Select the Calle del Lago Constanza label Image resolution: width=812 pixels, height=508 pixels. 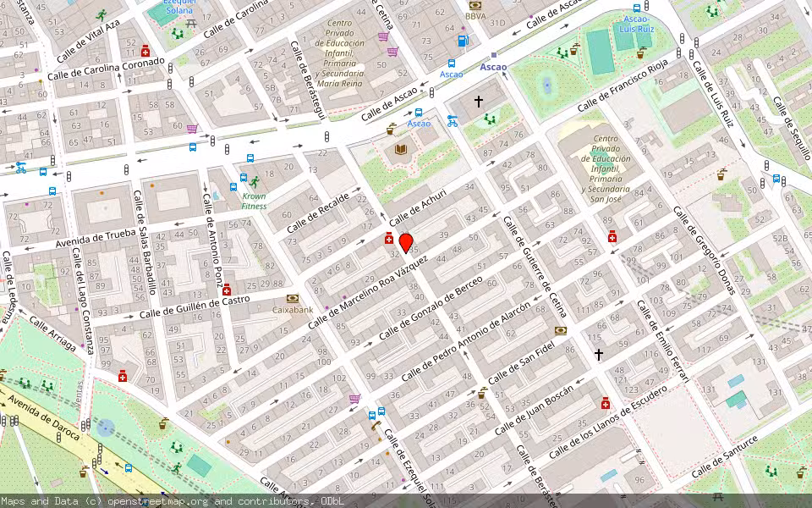(x=82, y=301)
